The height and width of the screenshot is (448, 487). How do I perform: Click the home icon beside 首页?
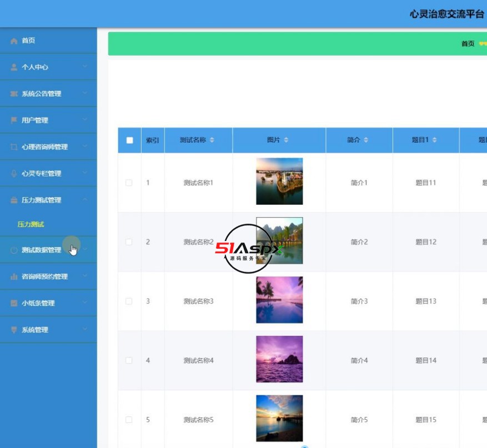click(x=14, y=41)
